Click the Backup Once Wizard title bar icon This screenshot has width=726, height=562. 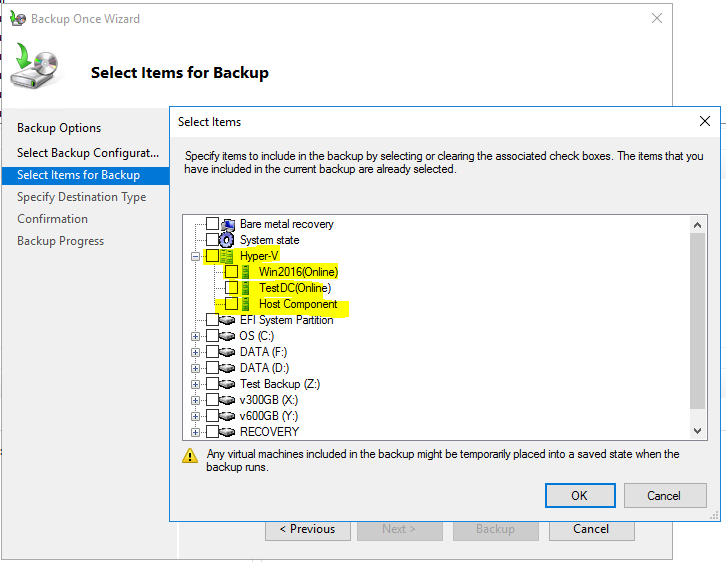[x=18, y=19]
